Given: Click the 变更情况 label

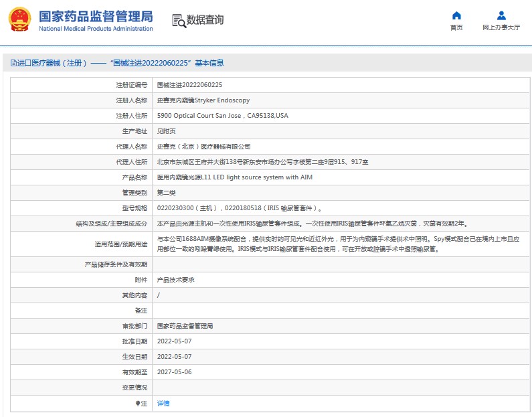Looking at the screenshot, I should [x=135, y=388].
